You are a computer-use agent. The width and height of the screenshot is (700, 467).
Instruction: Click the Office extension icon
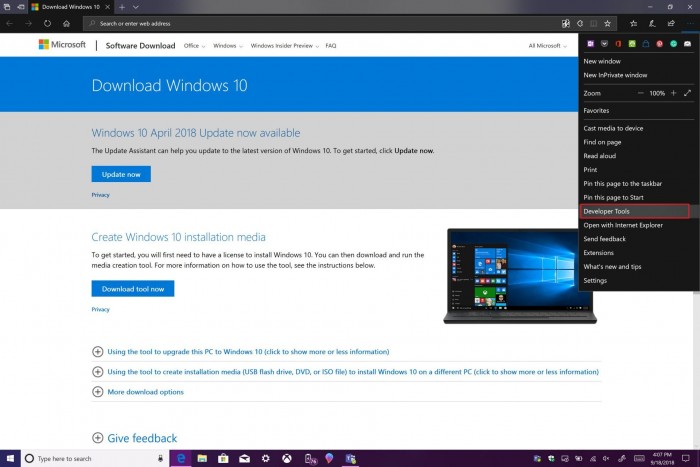[618, 44]
